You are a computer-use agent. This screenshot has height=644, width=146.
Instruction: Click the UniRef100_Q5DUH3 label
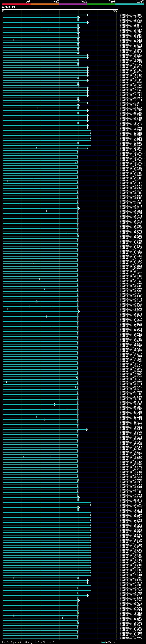tap(131, 42)
